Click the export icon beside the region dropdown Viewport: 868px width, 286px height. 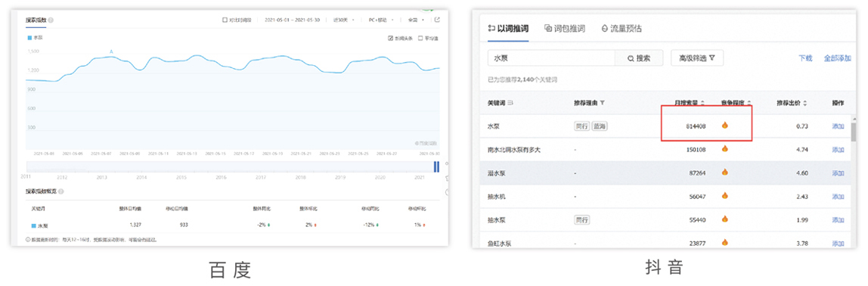point(437,20)
